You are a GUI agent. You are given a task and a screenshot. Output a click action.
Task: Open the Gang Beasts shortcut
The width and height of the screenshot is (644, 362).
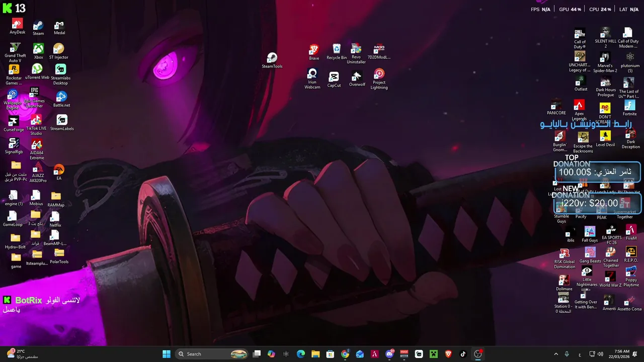pos(590,255)
